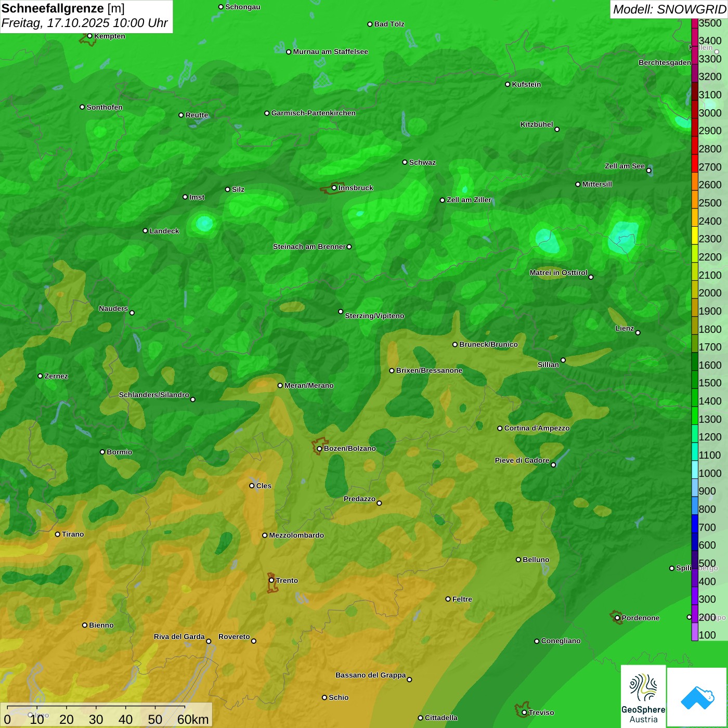Click the Belluno location dot
Image resolution: width=728 pixels, height=728 pixels.
[x=518, y=560]
